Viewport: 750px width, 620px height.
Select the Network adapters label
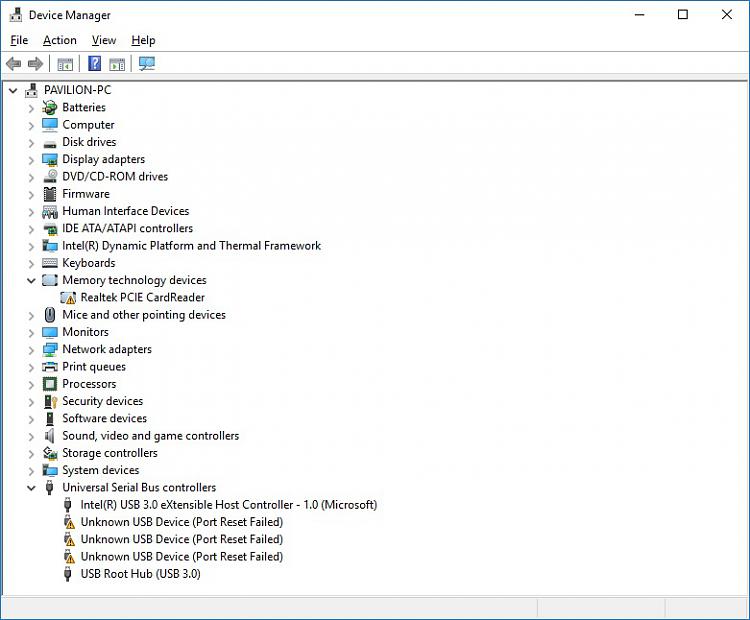(107, 349)
